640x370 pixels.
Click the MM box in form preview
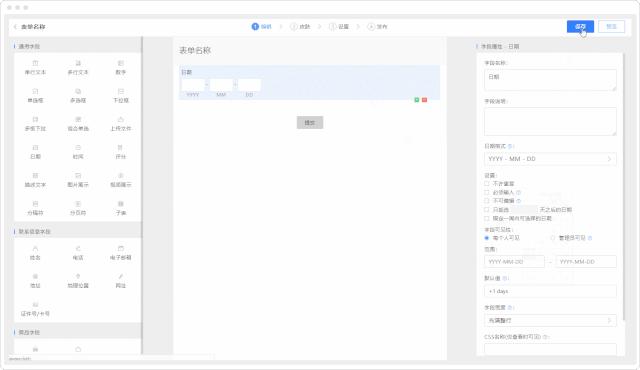coord(221,85)
